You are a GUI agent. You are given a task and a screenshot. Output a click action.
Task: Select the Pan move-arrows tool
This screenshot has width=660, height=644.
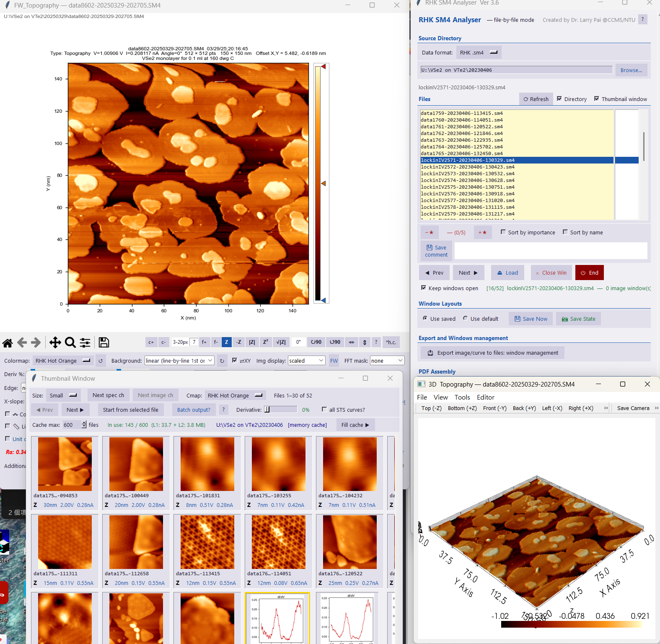pyautogui.click(x=55, y=343)
